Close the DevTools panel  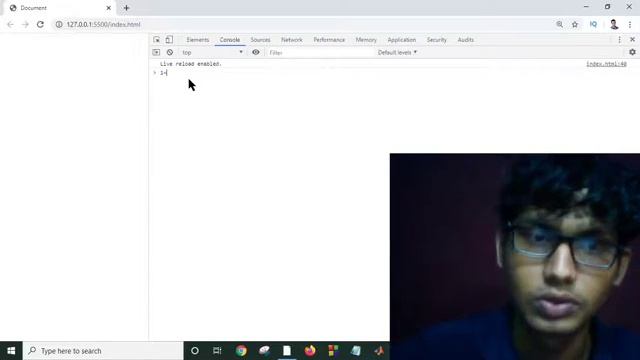pos(632,40)
